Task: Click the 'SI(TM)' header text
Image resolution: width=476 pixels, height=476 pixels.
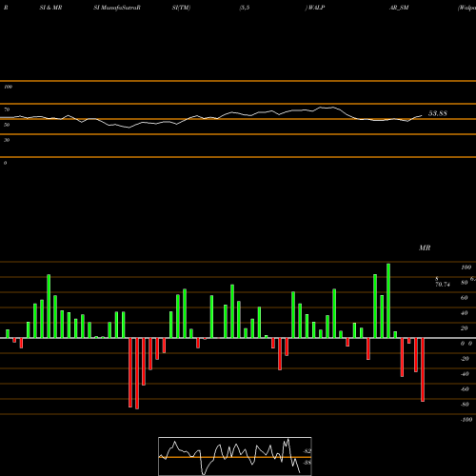Action: (181, 8)
